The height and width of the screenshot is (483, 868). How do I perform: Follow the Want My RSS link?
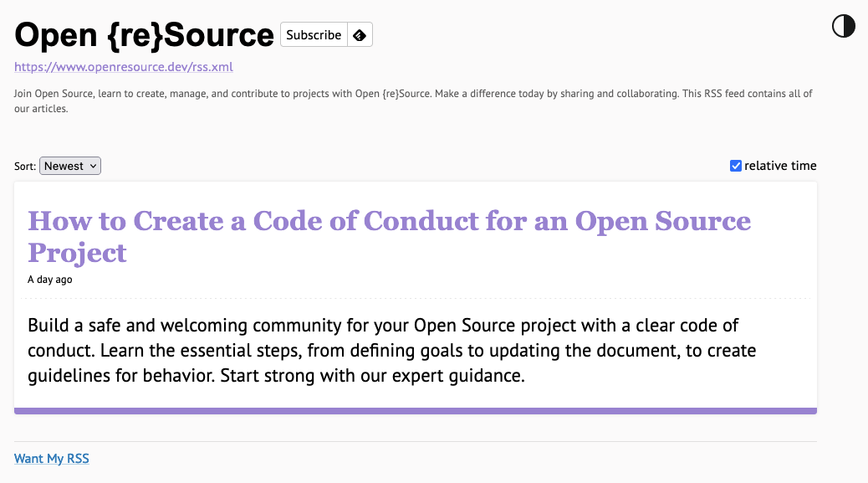tap(52, 459)
